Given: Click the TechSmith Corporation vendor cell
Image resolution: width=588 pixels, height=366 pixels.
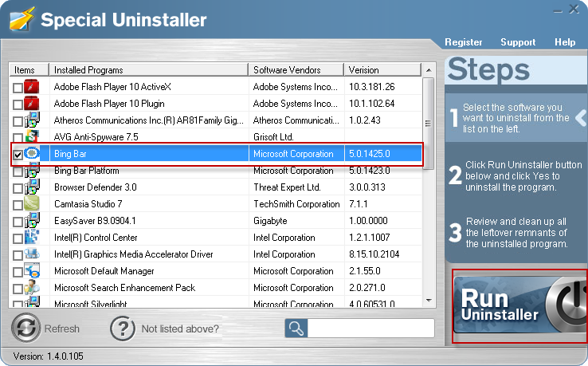Looking at the screenshot, I should [296, 204].
